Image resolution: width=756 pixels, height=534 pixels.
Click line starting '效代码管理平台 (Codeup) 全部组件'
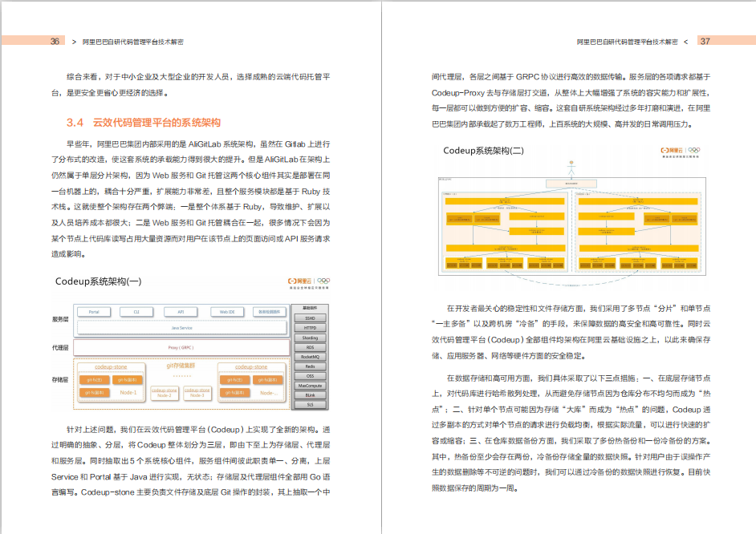tap(571, 340)
